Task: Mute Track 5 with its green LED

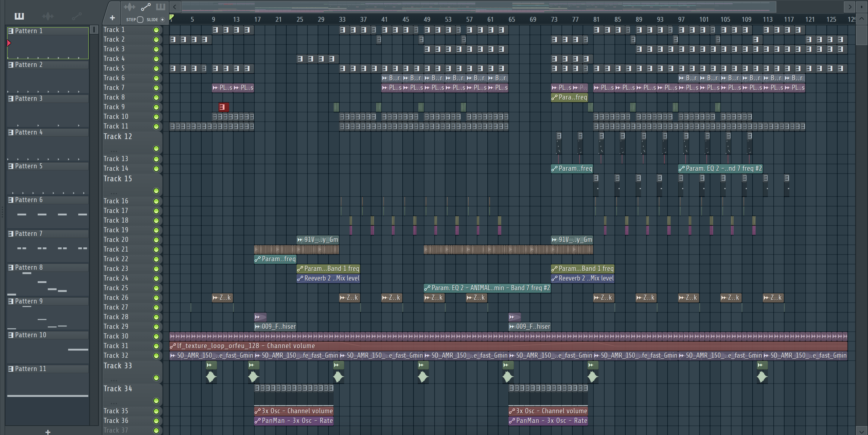Action: [x=156, y=68]
